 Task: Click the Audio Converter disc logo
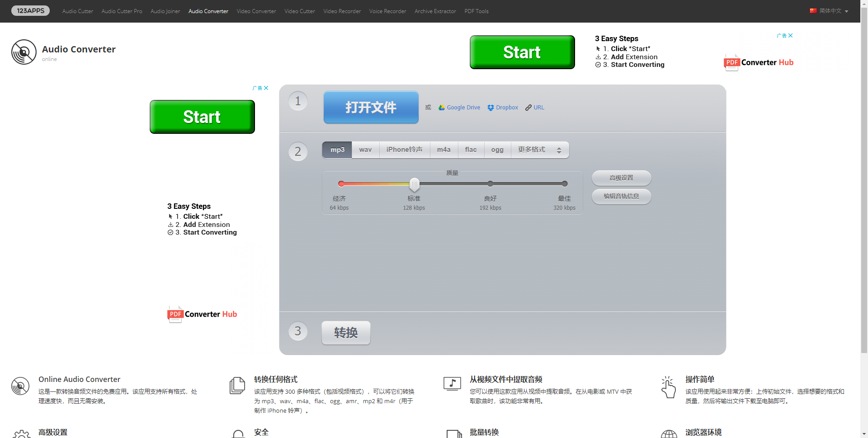coord(24,52)
